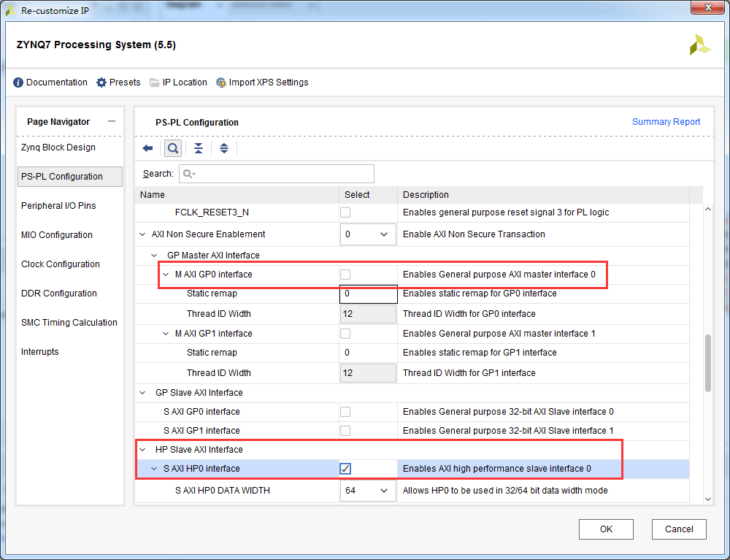The height and width of the screenshot is (560, 730).
Task: Enable the FCLK_RESET3_N checkbox
Action: coord(345,212)
